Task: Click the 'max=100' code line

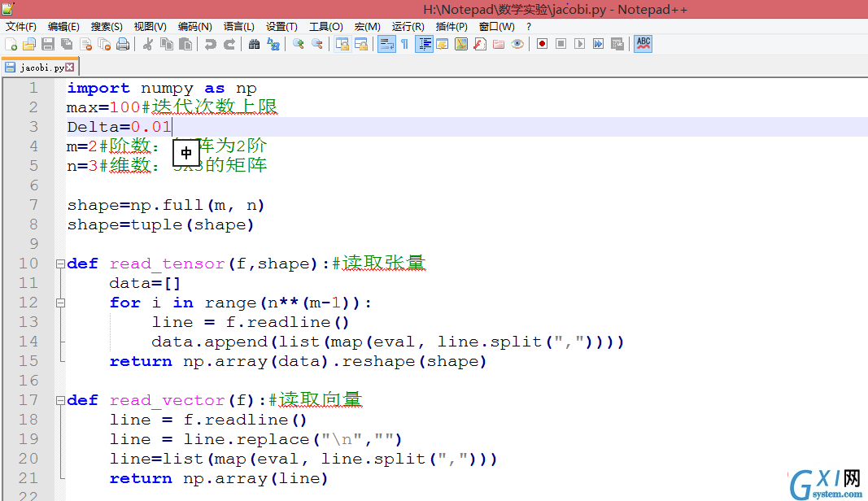Action: point(172,107)
